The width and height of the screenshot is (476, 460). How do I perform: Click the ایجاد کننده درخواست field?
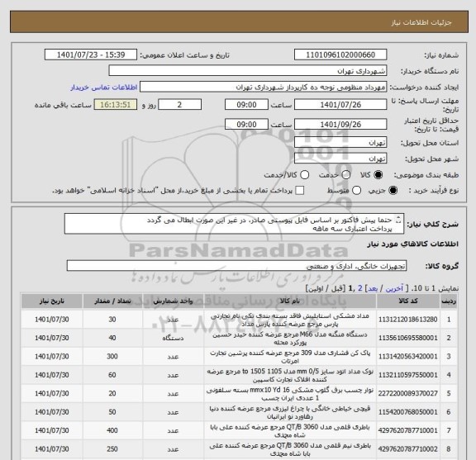pos(263,87)
